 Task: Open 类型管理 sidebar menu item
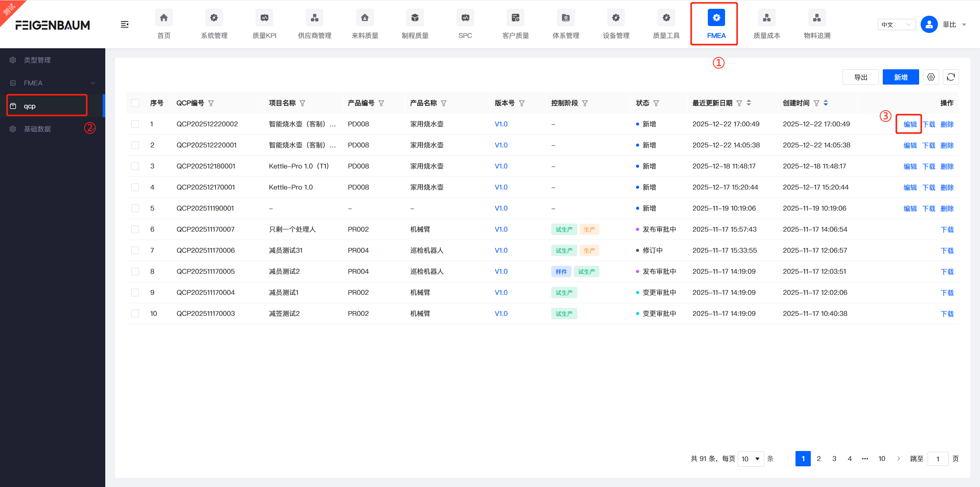(38, 60)
